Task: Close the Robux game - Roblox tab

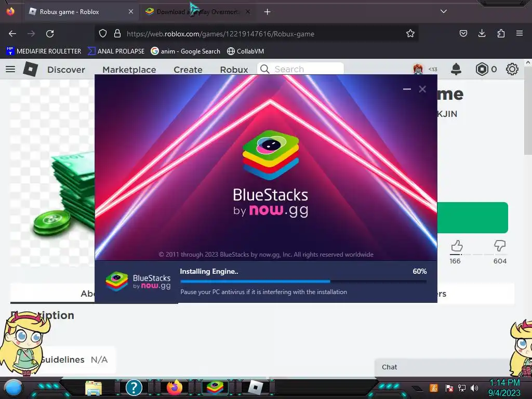Action: point(130,11)
